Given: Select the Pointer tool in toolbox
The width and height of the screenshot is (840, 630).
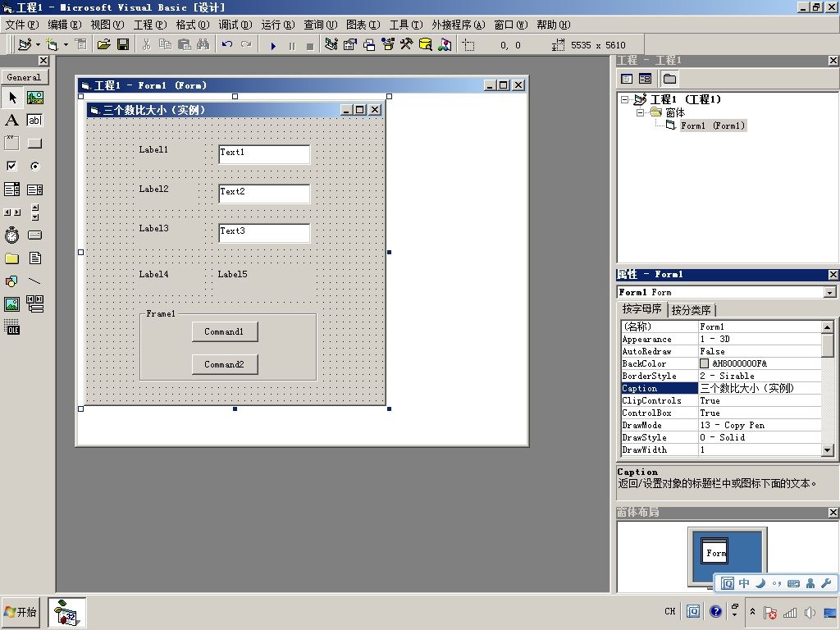Looking at the screenshot, I should point(11,98).
